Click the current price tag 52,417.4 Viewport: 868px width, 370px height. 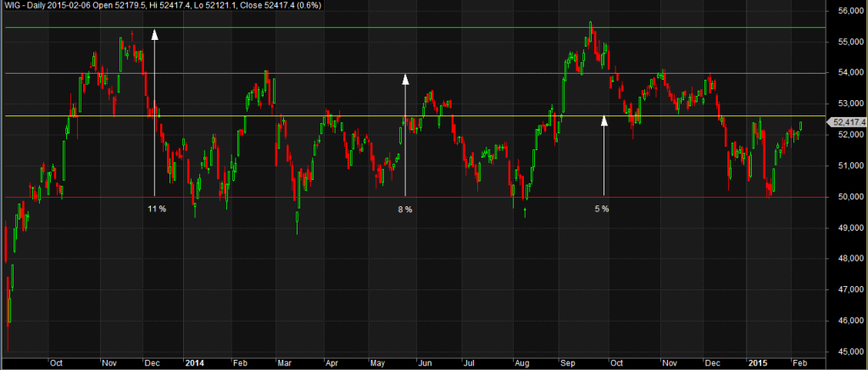click(x=848, y=122)
